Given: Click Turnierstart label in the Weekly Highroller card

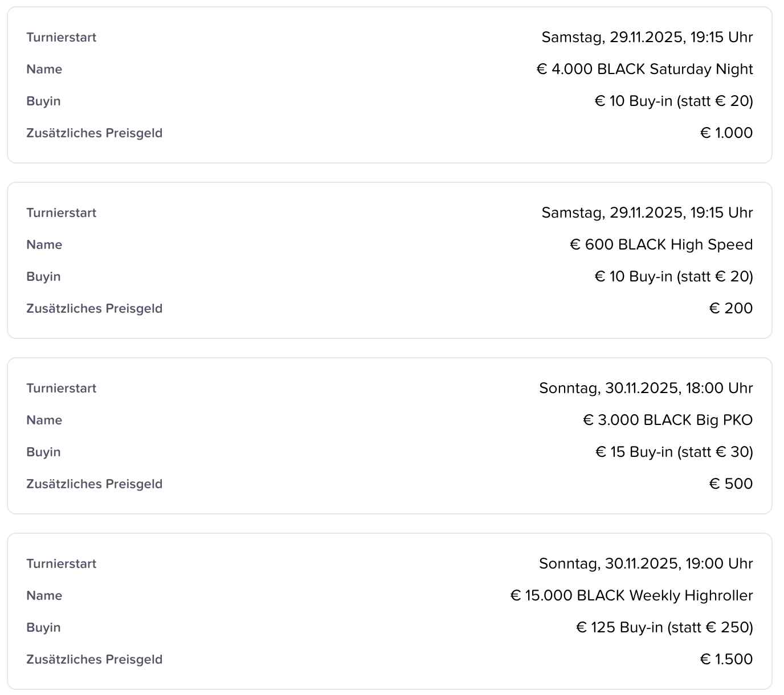Looking at the screenshot, I should point(62,563).
